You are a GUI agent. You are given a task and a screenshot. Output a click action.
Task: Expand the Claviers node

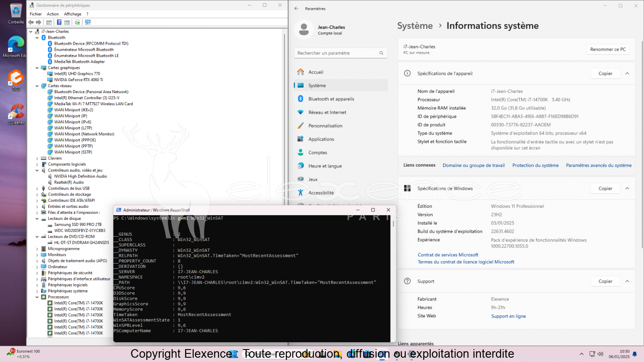[x=37, y=158]
